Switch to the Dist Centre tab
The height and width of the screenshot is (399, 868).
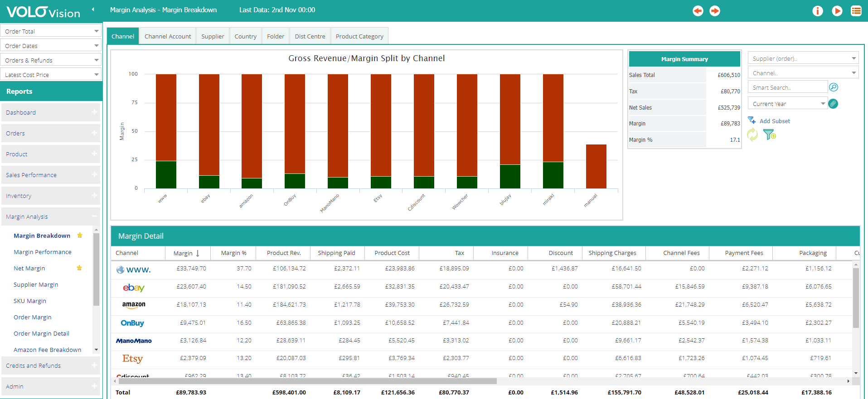310,36
